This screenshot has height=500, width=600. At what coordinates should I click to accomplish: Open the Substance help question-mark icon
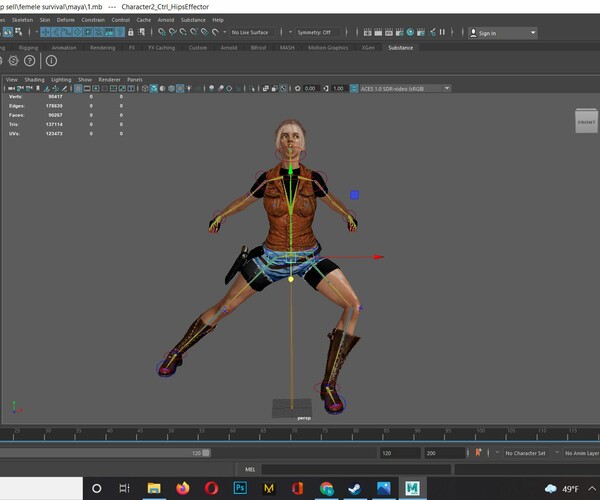(x=29, y=61)
